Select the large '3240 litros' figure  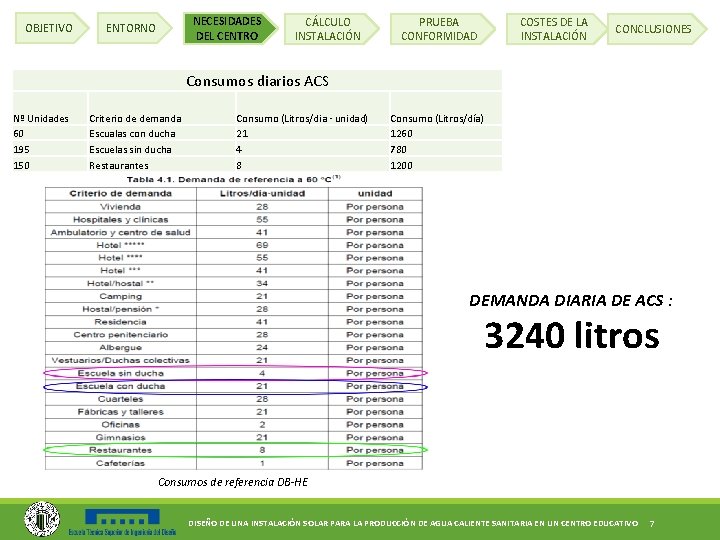pos(572,335)
